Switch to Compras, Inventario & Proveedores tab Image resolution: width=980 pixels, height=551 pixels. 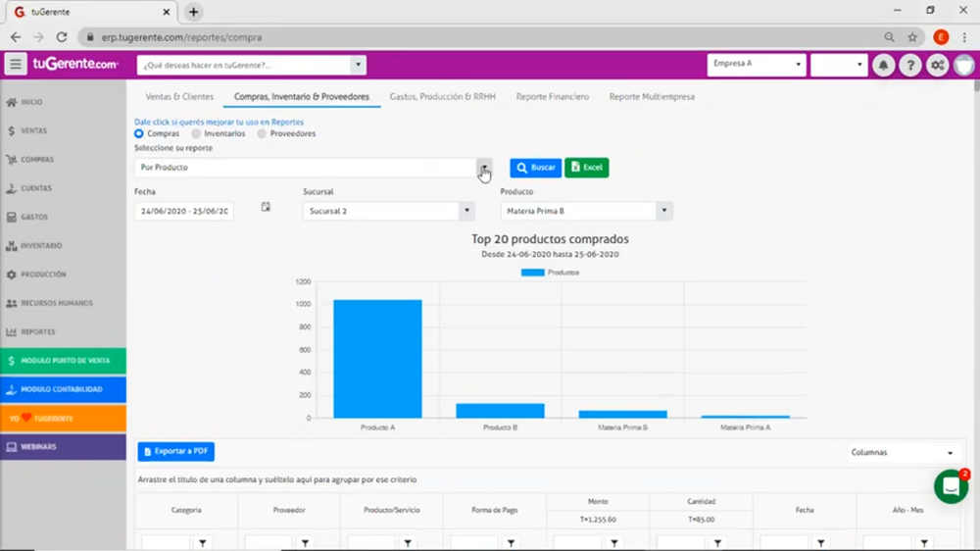(301, 97)
